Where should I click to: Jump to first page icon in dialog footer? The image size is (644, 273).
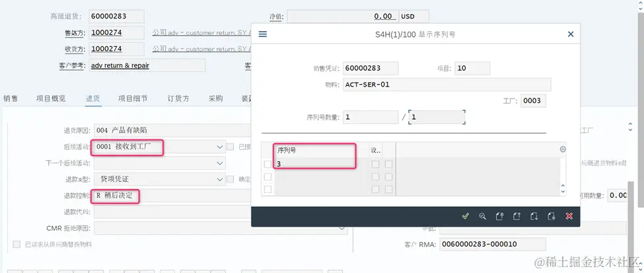click(499, 216)
